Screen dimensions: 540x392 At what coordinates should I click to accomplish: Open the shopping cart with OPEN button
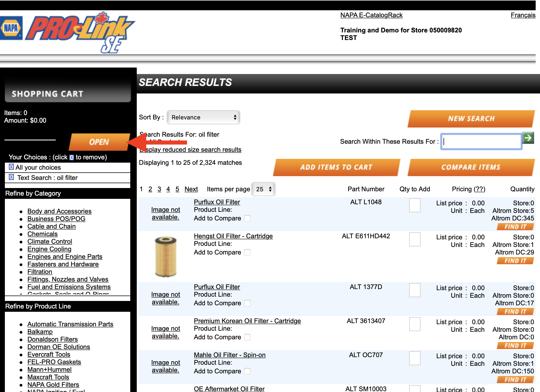pyautogui.click(x=99, y=142)
